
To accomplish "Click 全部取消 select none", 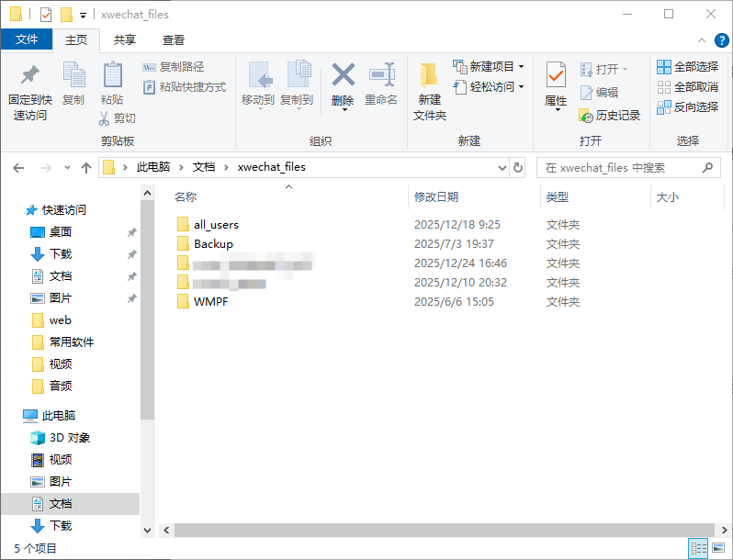I will pos(687,87).
